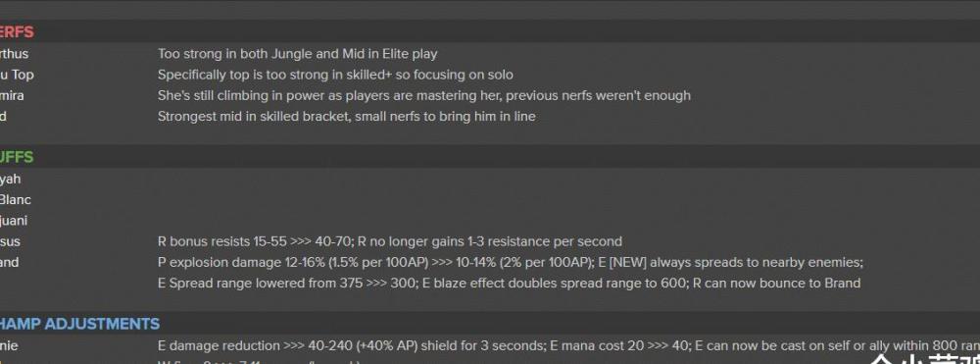
Task: Select the Taliyah row in Buffs
Action: (11, 179)
